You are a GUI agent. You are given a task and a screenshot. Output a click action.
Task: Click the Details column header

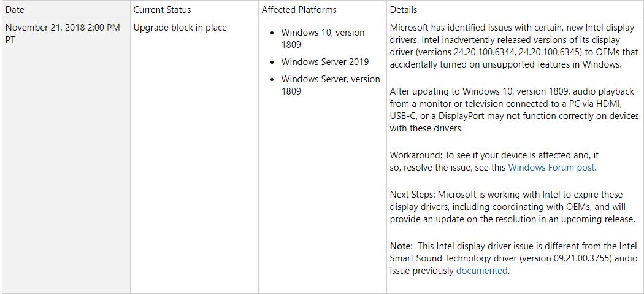tap(403, 9)
